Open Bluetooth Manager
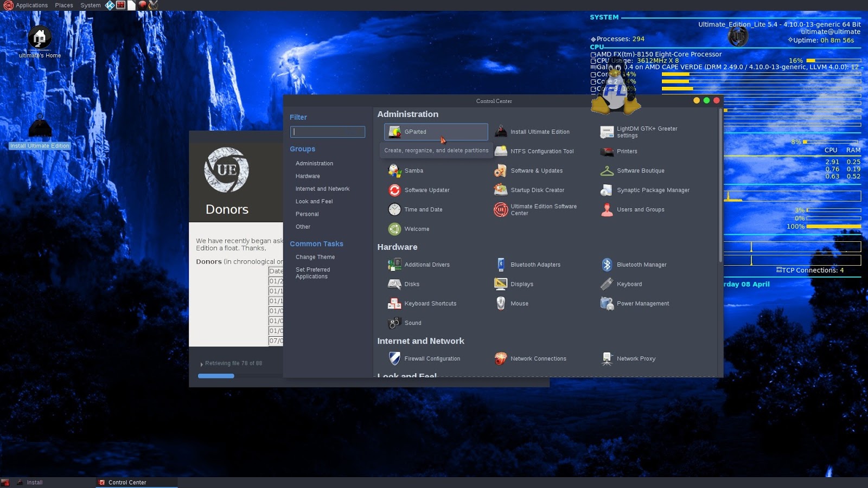The image size is (868, 488). click(633, 265)
